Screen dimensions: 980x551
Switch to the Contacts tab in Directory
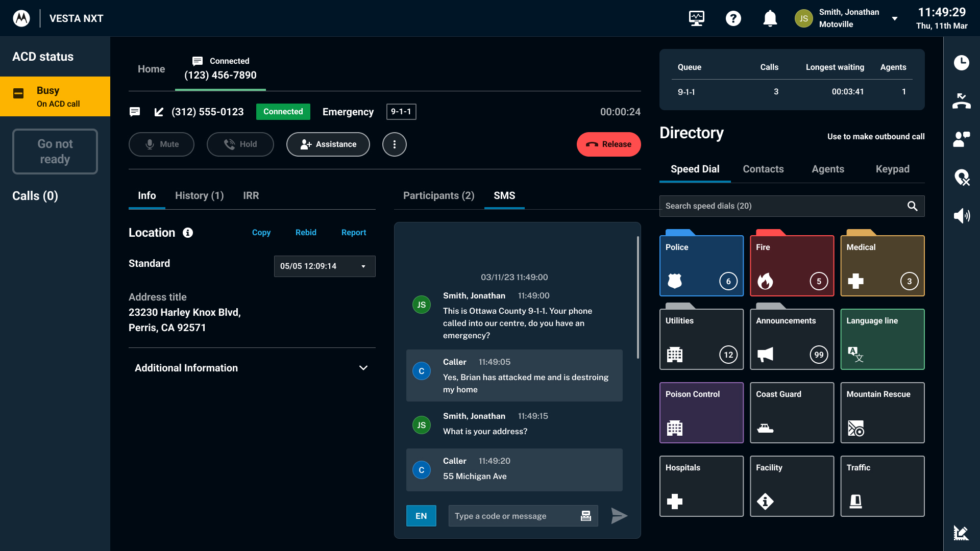click(x=763, y=169)
